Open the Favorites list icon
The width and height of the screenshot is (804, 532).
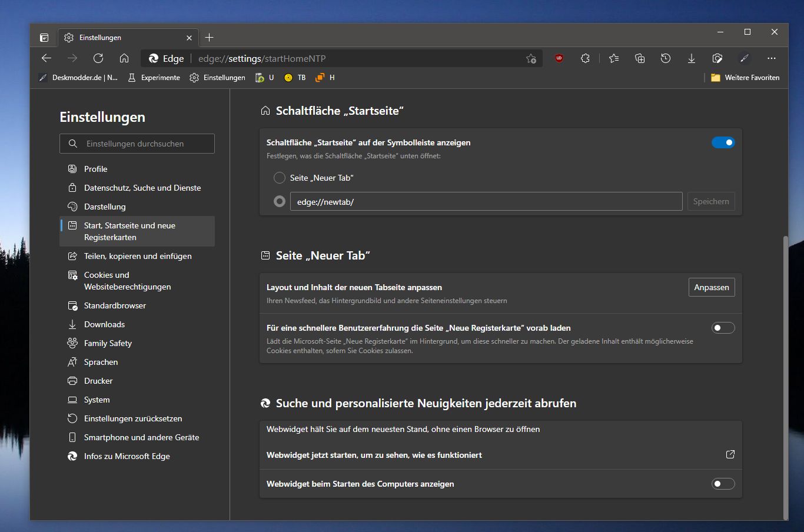click(x=614, y=58)
